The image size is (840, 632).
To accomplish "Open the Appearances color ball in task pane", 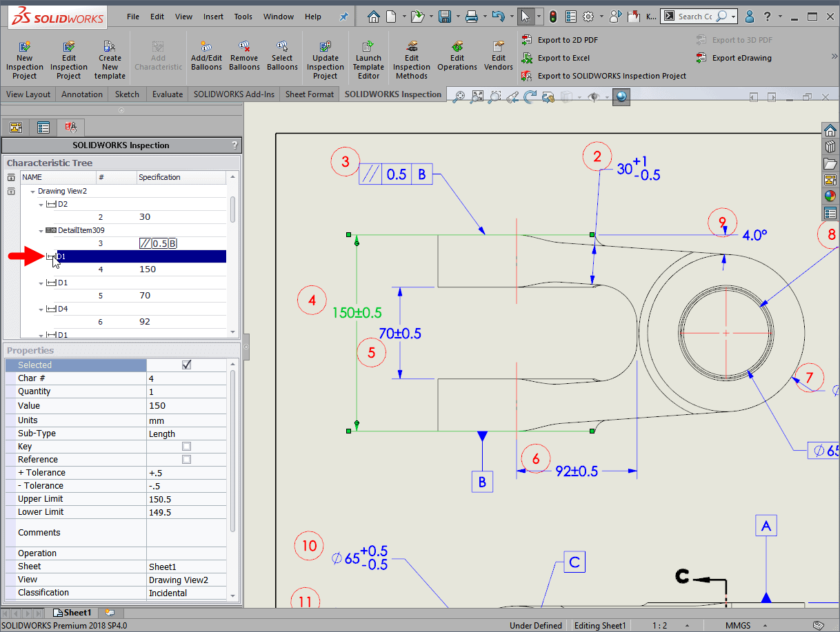I will coord(830,196).
